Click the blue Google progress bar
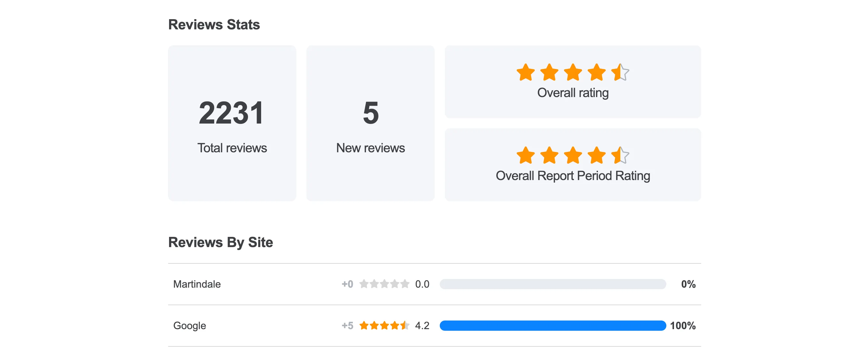This screenshot has width=868, height=355. (x=553, y=325)
